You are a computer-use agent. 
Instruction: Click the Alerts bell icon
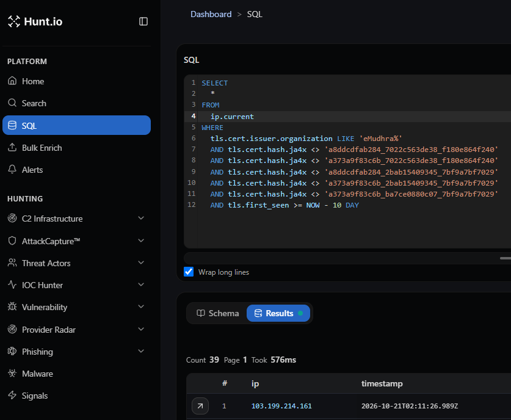click(x=12, y=170)
